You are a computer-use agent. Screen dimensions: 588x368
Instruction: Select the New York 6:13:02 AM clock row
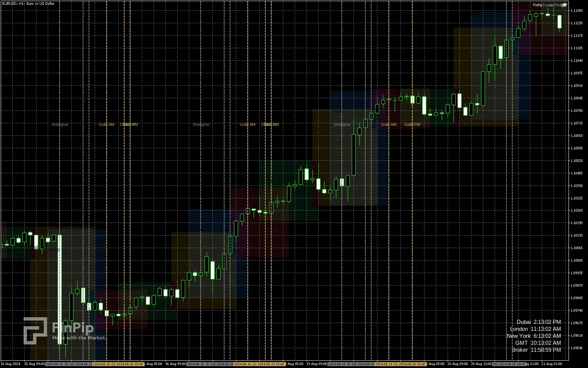click(534, 336)
